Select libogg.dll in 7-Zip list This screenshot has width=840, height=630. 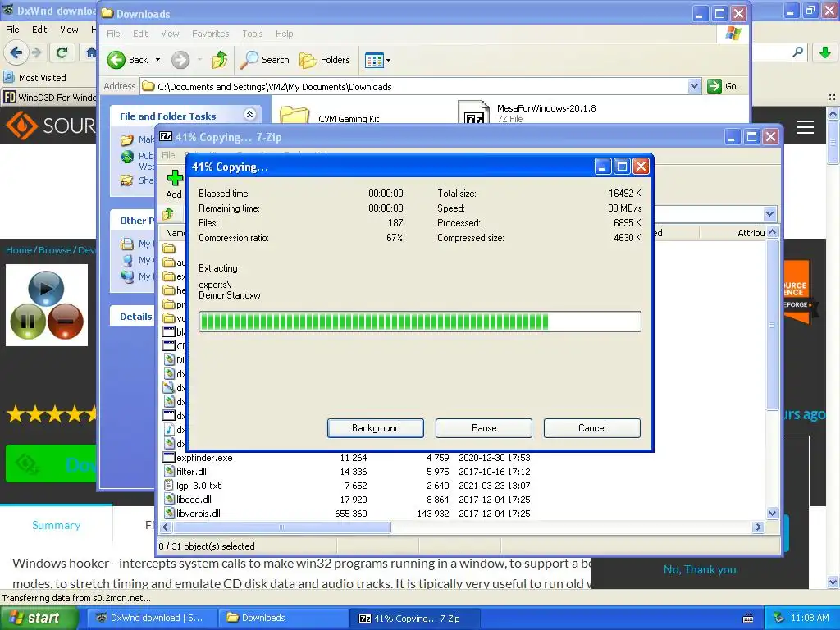[194, 500]
